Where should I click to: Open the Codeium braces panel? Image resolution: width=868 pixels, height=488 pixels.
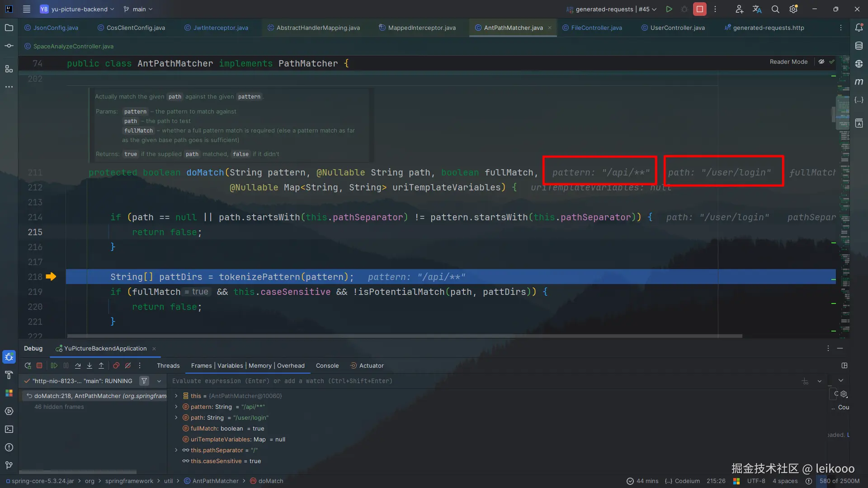[859, 100]
